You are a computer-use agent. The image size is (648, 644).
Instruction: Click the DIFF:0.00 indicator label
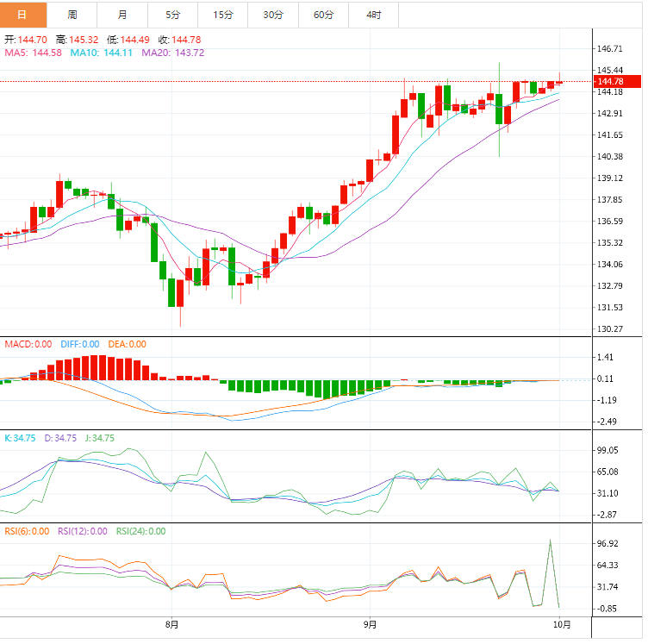click(79, 344)
